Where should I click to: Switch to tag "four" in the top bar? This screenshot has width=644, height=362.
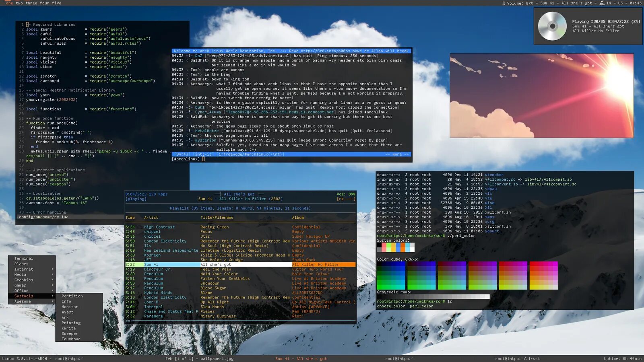pyautogui.click(x=44, y=3)
